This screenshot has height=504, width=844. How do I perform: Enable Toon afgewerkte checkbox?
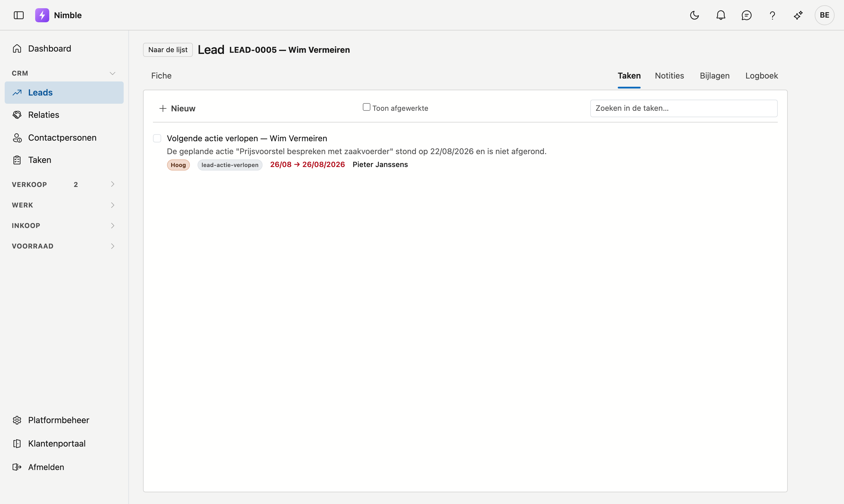pos(367,107)
